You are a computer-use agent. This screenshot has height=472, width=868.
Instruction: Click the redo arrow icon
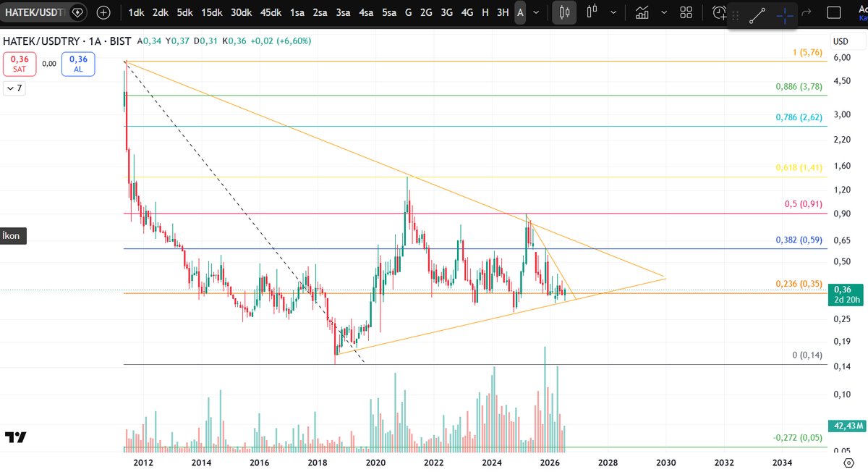[807, 12]
